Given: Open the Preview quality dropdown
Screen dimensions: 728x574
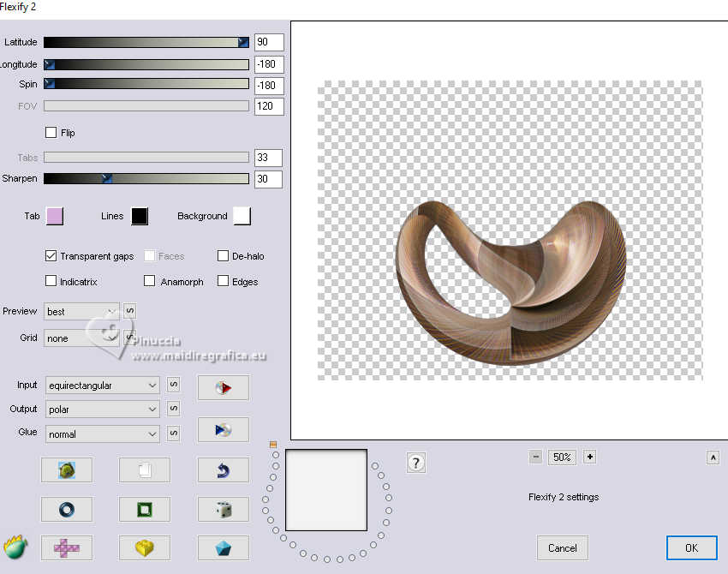Looking at the screenshot, I should (x=81, y=312).
